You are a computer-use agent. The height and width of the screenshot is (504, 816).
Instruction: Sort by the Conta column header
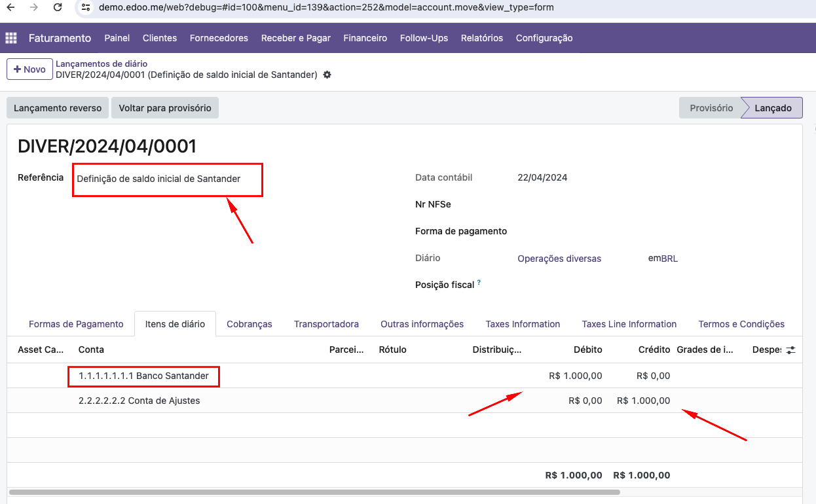point(91,350)
